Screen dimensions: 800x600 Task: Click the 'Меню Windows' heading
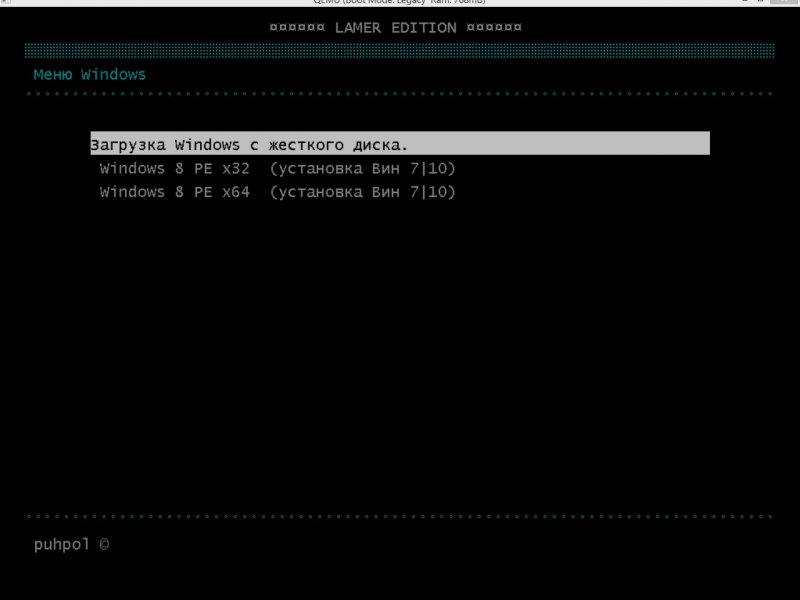tap(90, 74)
